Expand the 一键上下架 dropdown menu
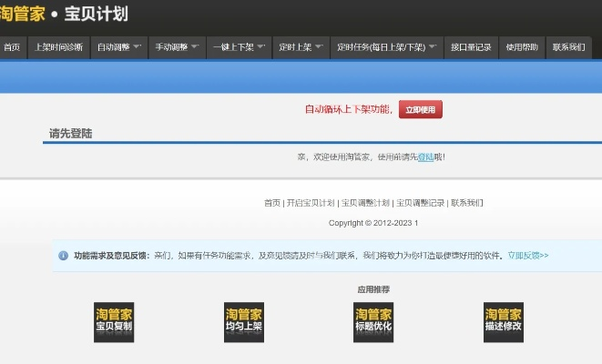 (x=239, y=47)
